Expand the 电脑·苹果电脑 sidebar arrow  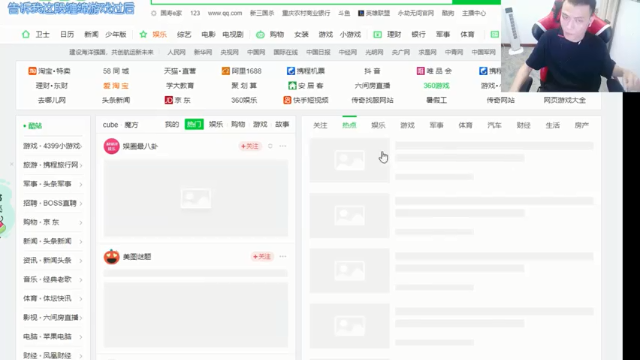tap(81, 337)
